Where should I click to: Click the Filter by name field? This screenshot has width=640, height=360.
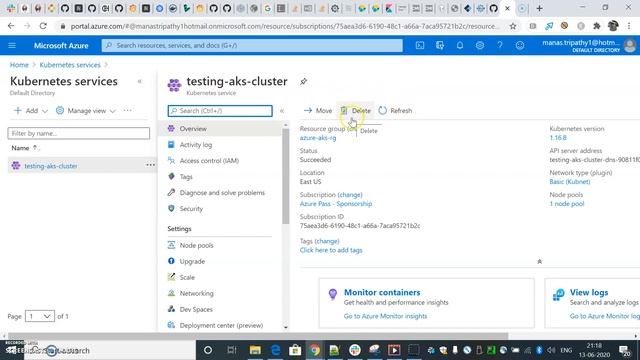(x=79, y=133)
